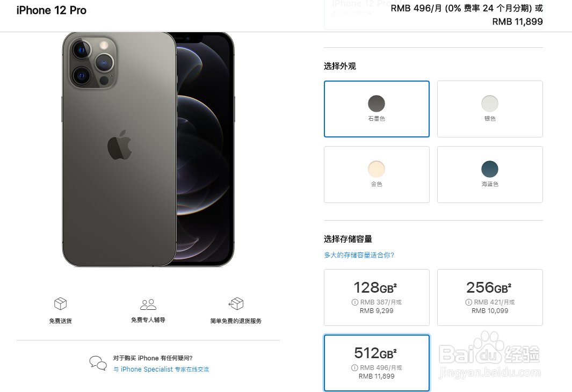Click the iPhone 12 Pro header title

click(52, 10)
